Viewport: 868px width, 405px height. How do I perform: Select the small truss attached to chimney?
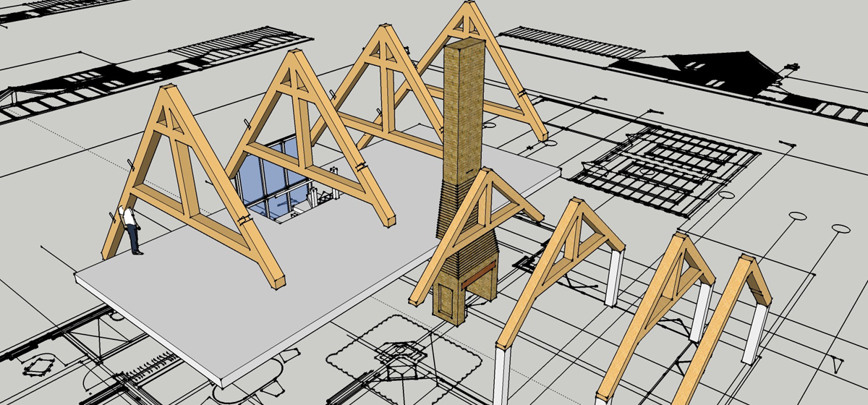[481, 217]
